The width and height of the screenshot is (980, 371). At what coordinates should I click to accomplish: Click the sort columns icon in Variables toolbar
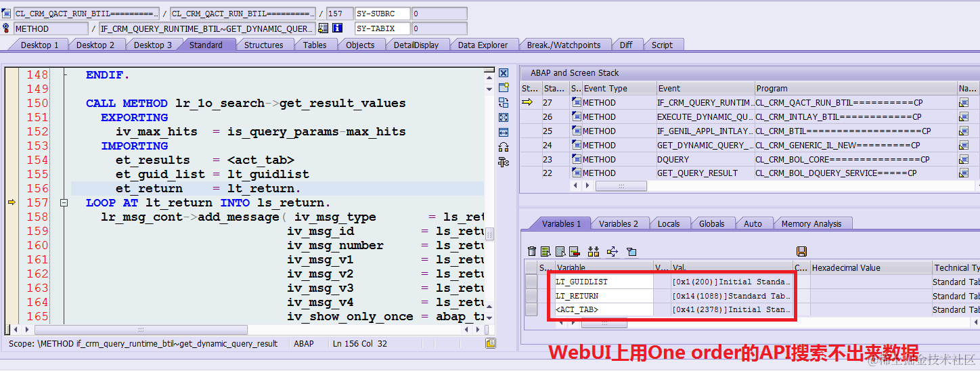594,251
